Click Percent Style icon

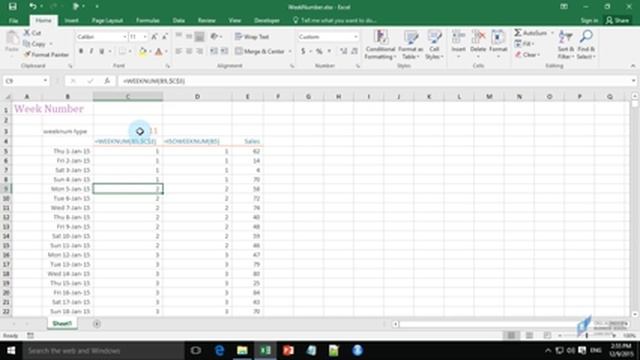pyautogui.click(x=319, y=51)
